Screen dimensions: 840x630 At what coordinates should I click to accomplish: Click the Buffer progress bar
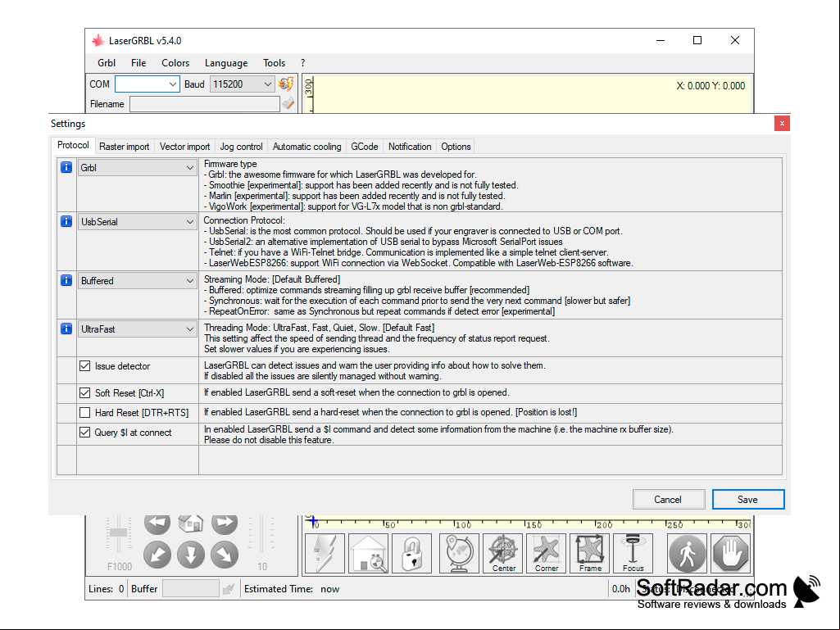[191, 589]
